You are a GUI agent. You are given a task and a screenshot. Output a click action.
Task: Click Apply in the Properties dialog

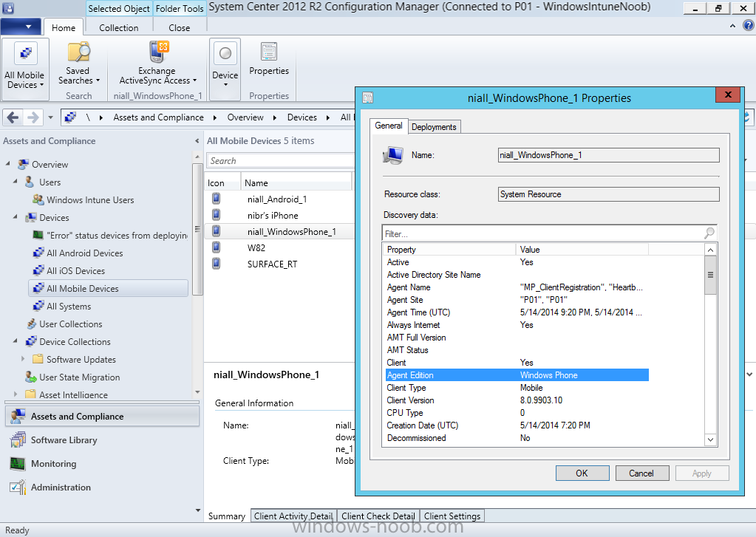(701, 473)
